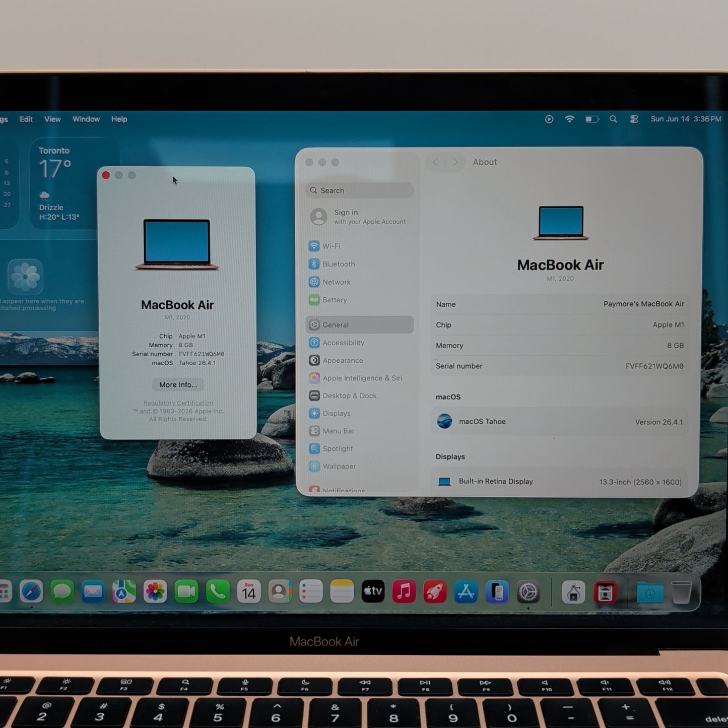
Task: Open the Mail app in the Dock
Action: coord(93,591)
